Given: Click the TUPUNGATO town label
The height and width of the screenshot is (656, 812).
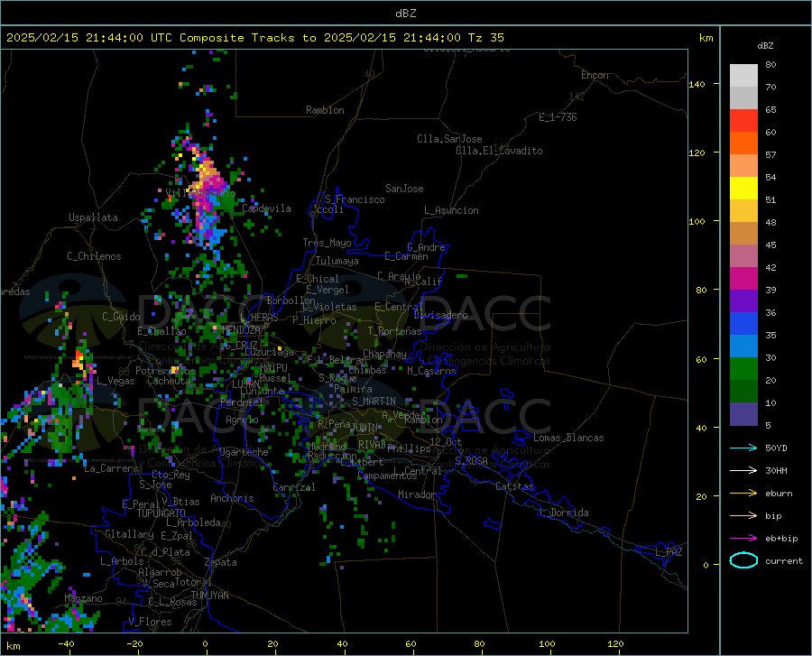Looking at the screenshot, I should 161,513.
